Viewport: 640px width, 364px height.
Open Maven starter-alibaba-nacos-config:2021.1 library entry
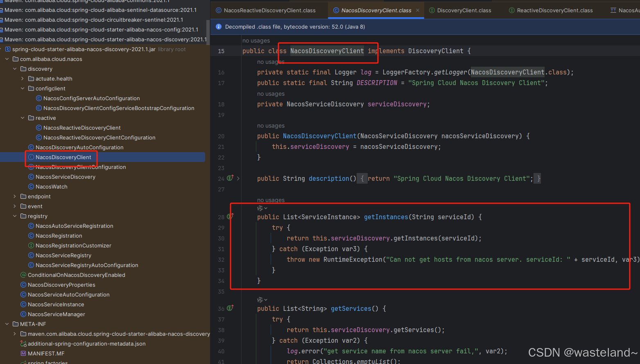pos(102,29)
